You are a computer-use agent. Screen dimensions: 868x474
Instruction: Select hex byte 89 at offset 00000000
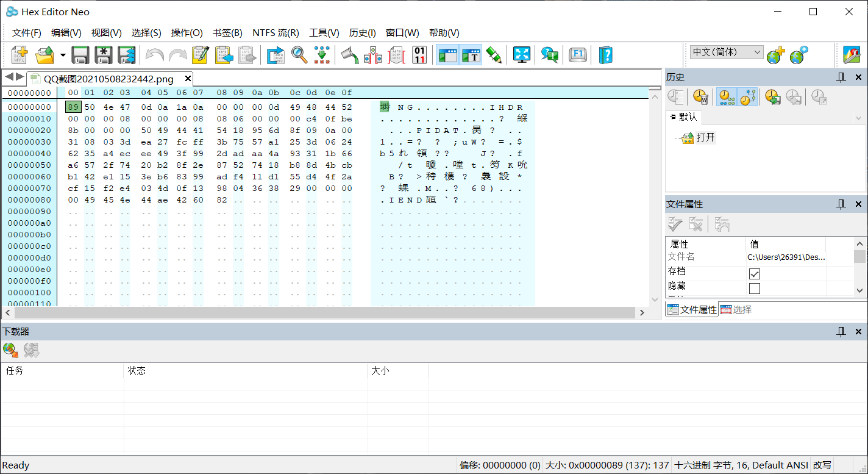[x=73, y=107]
